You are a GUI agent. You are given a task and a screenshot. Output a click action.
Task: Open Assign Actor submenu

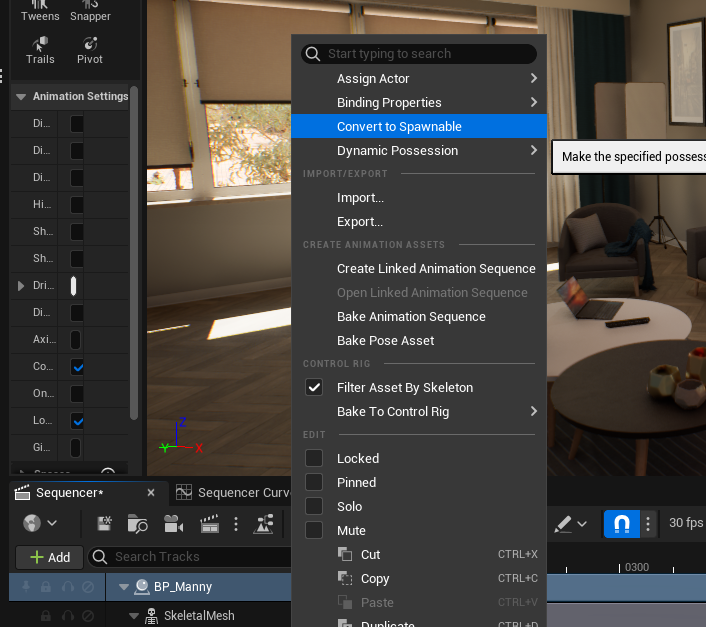(x=419, y=78)
